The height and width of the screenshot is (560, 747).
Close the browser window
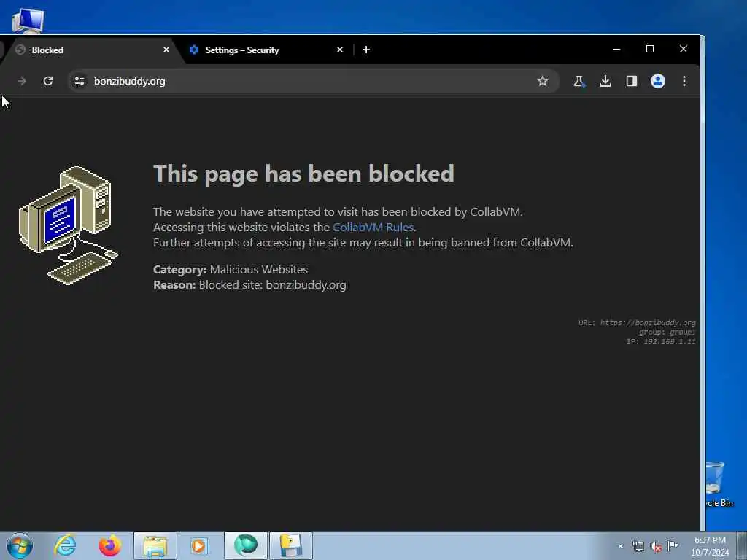pyautogui.click(x=683, y=49)
